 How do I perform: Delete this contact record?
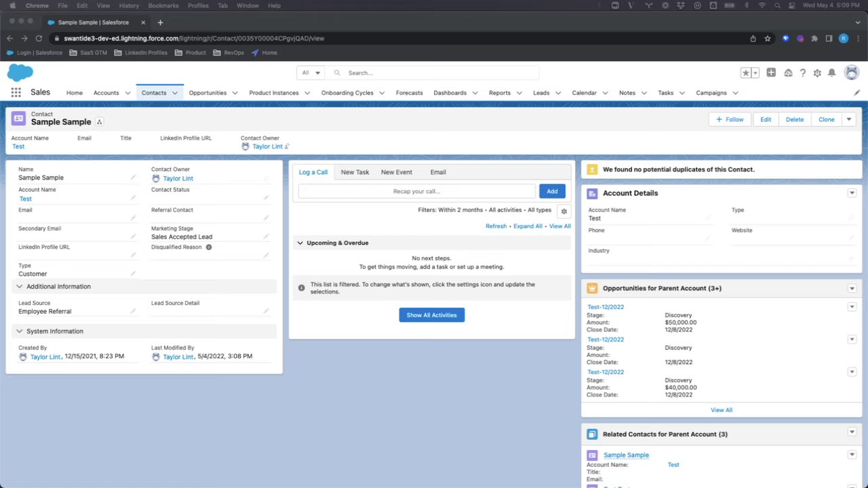[x=795, y=119]
